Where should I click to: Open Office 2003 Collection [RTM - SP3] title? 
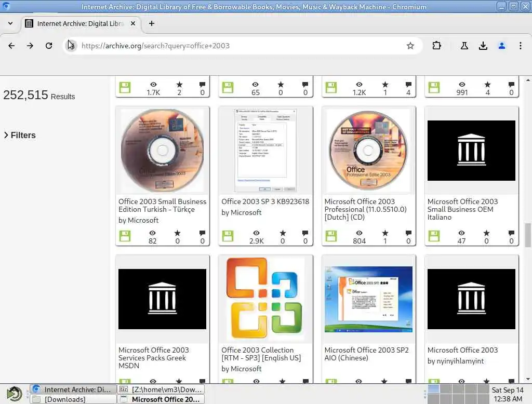[261, 354]
